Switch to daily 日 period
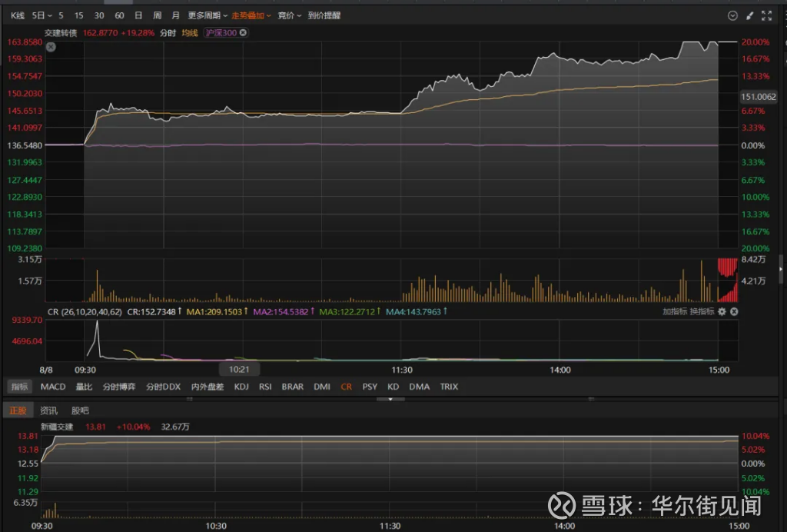The width and height of the screenshot is (787, 532). pyautogui.click(x=138, y=15)
